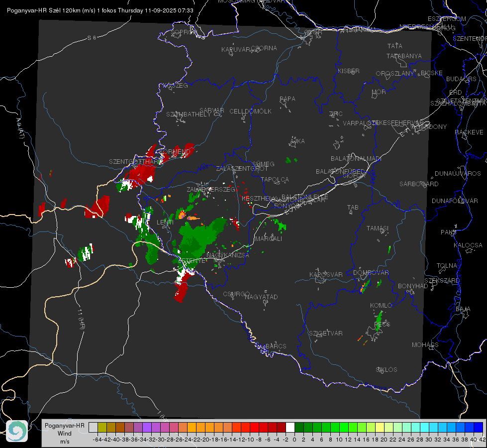Click the CELLDÖMÖLK city label
The width and height of the screenshot is (487, 448).
tap(250, 112)
